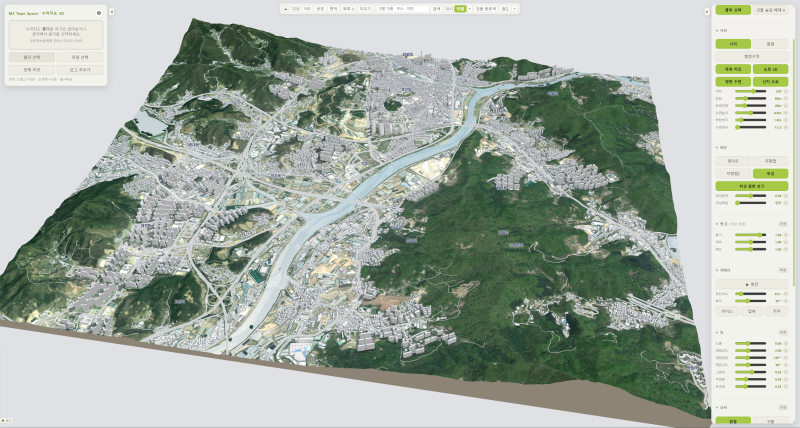
Task: Reset the 틸트 slider icon
Action: tap(786, 301)
